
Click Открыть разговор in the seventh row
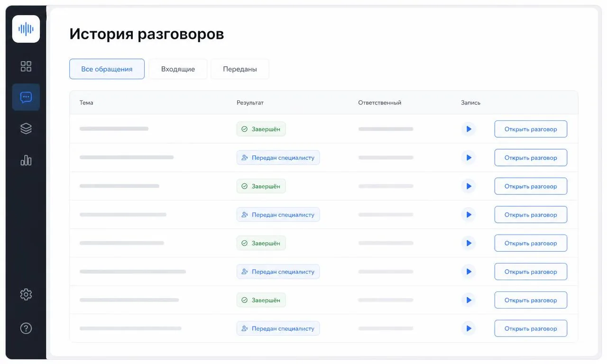[531, 300]
